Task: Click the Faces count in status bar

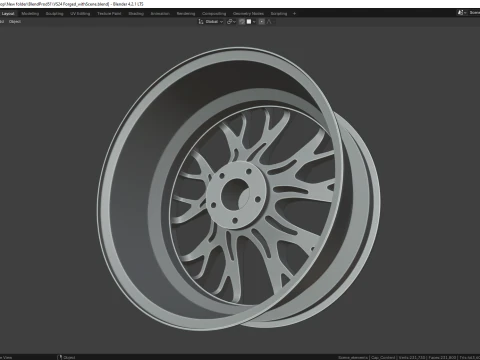Action: point(442,357)
